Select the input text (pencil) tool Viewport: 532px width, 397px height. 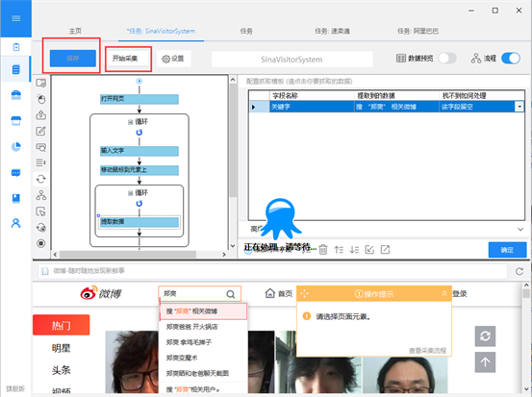point(41,131)
